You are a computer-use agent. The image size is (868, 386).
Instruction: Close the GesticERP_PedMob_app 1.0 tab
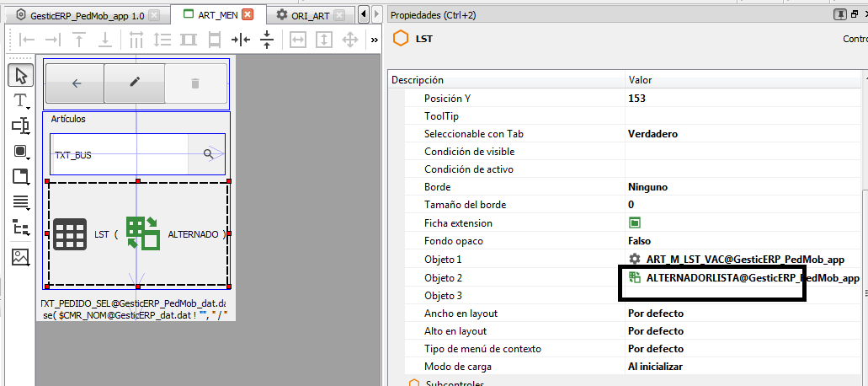pos(154,15)
